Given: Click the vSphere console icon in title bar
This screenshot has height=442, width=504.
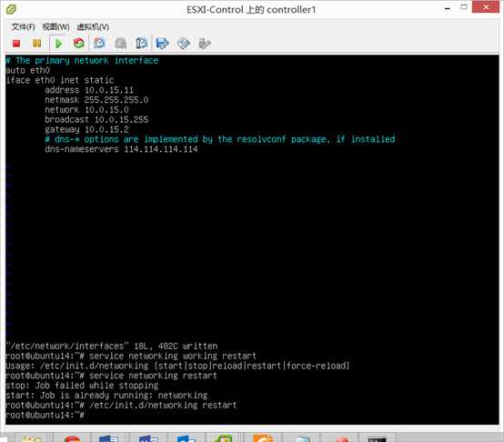Looking at the screenshot, I should (11, 9).
